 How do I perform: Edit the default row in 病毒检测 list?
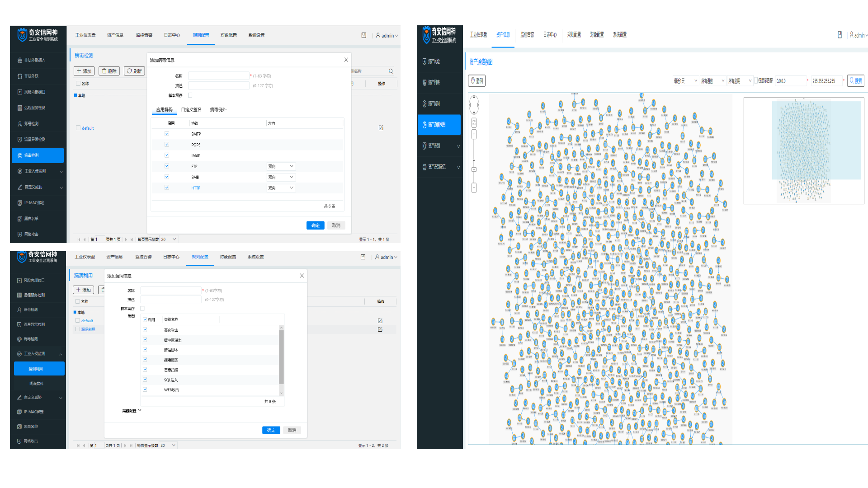click(381, 128)
